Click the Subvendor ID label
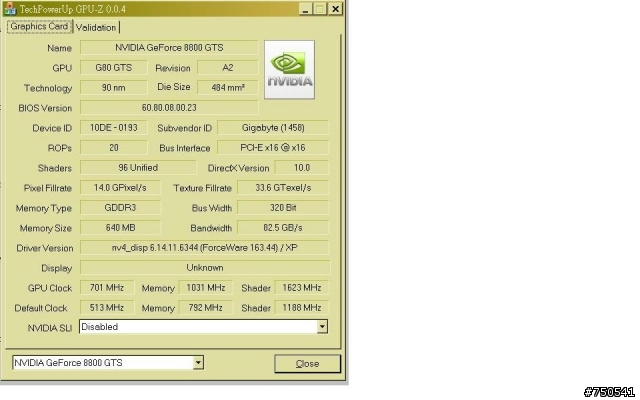 [x=184, y=128]
